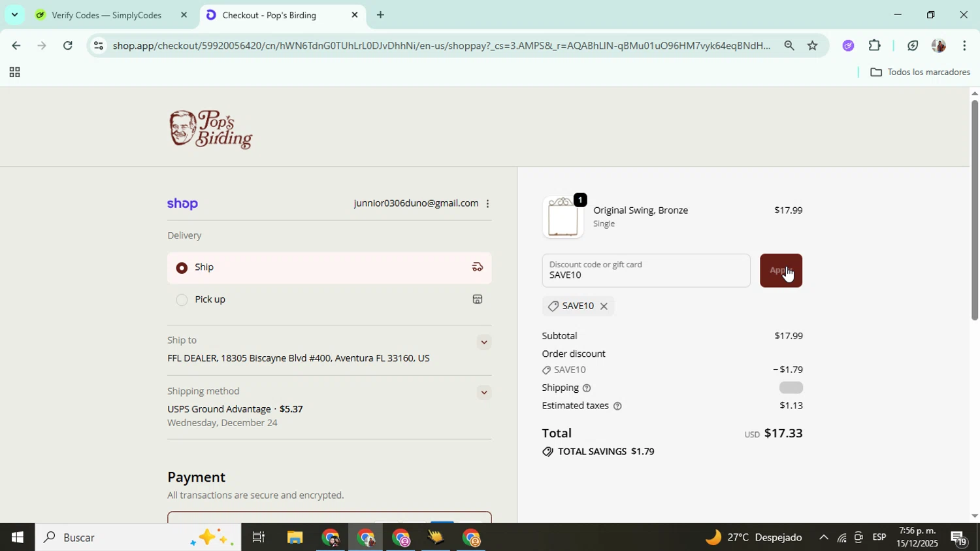Click the SAVE10 order discount line
980x551 pixels.
(x=672, y=370)
